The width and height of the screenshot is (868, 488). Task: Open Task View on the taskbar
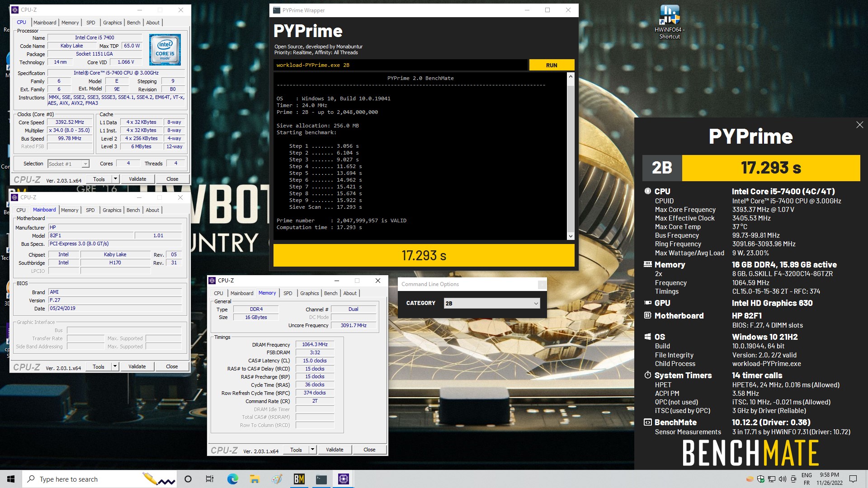click(210, 479)
